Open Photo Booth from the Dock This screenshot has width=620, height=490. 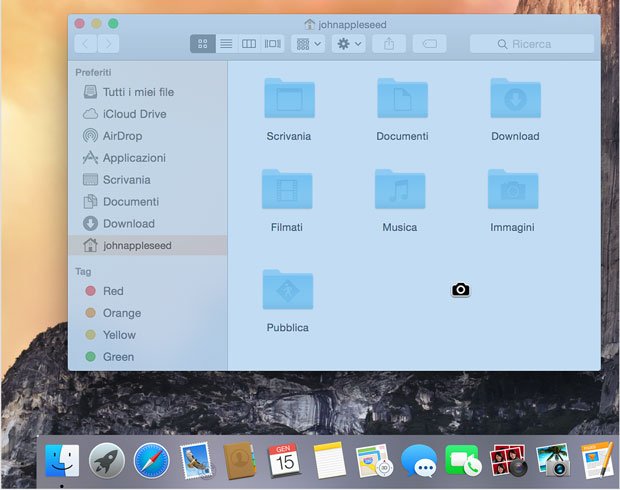click(508, 460)
